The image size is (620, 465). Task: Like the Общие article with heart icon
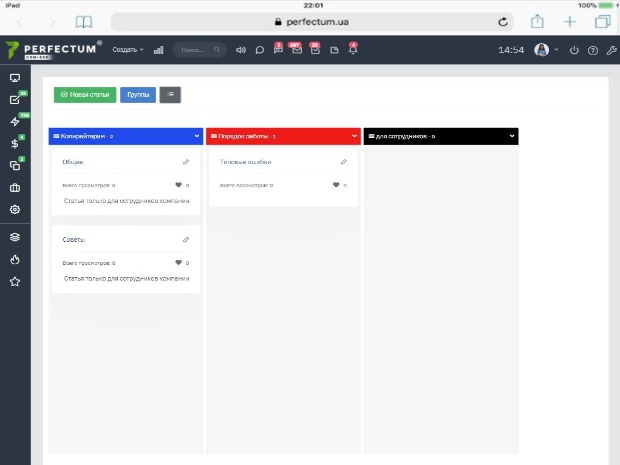pyautogui.click(x=178, y=185)
